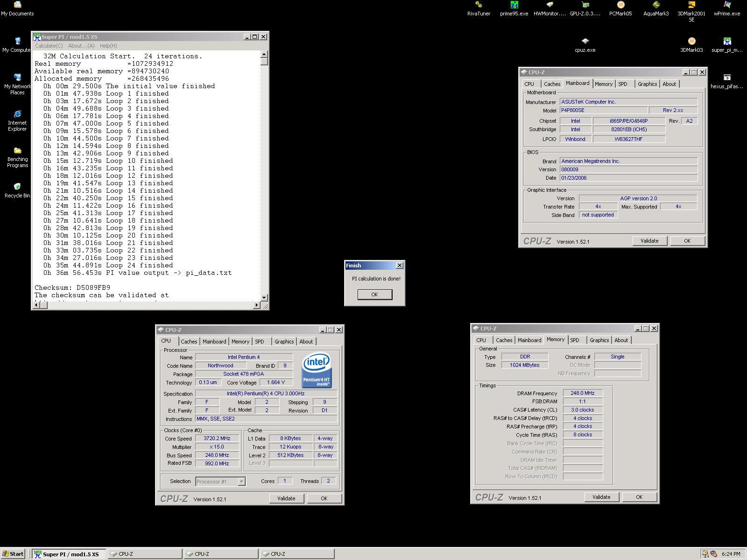
Task: Click the Core Voltage 1.664 V field
Action: [x=276, y=383]
